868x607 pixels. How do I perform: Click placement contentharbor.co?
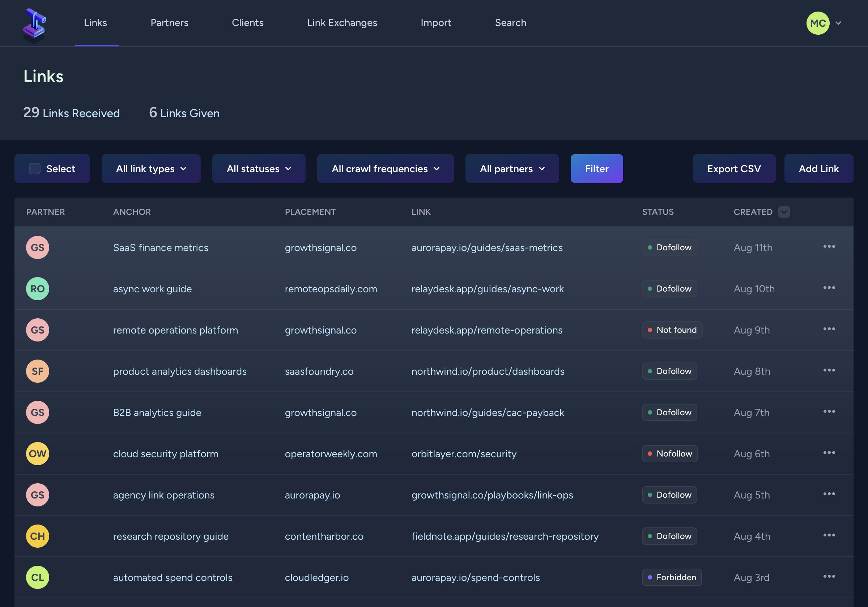(324, 536)
